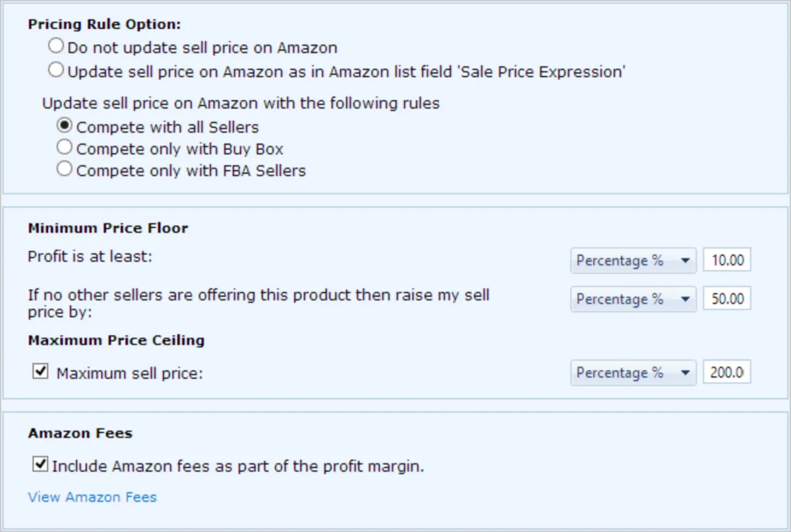Select 'Compete with all Sellers' radio button
This screenshot has height=532, width=791.
pos(65,126)
